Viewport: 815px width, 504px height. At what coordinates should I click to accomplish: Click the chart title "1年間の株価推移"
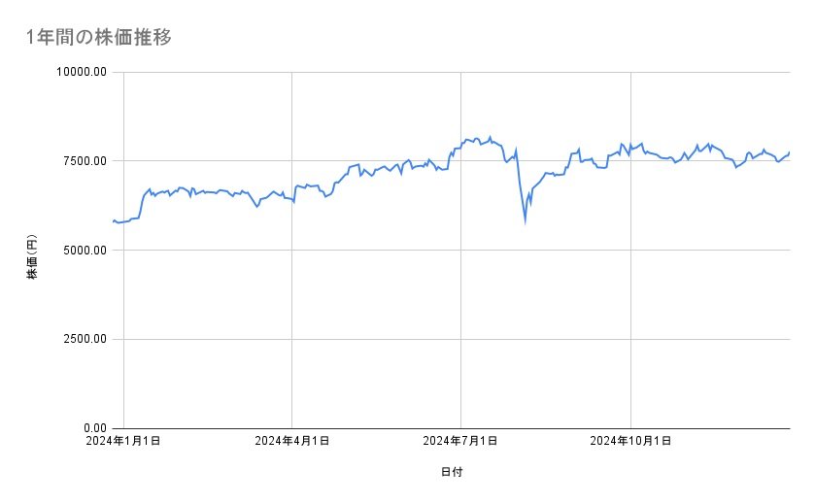[x=100, y=37]
